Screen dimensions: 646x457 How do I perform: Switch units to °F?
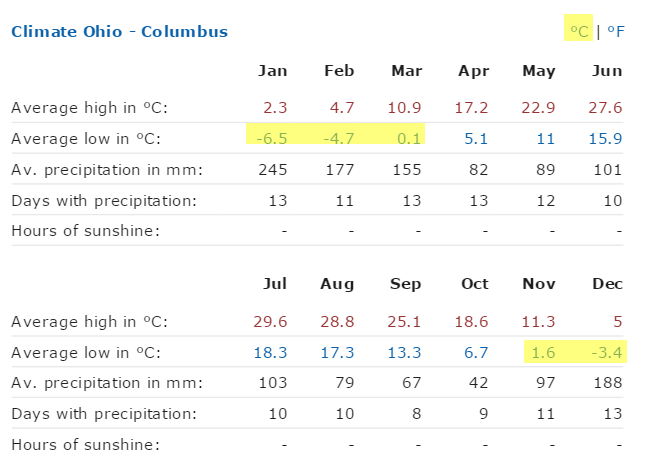615,31
